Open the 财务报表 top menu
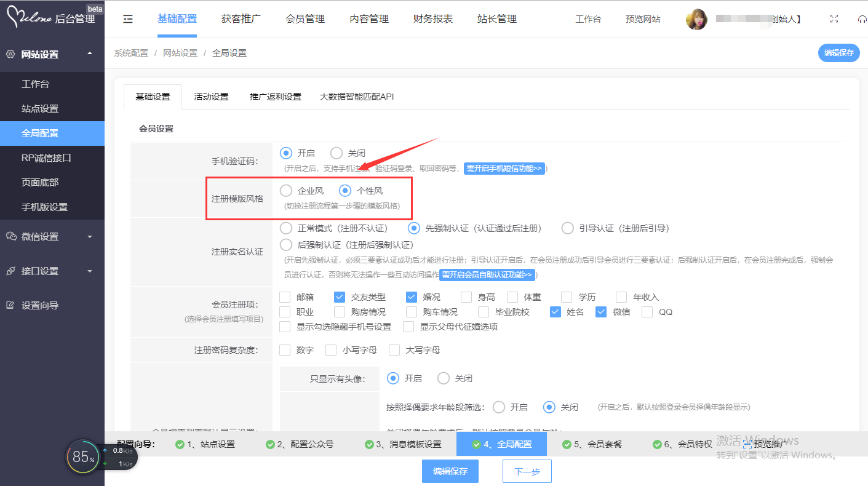Screen dimensions: 868x486 432,19
